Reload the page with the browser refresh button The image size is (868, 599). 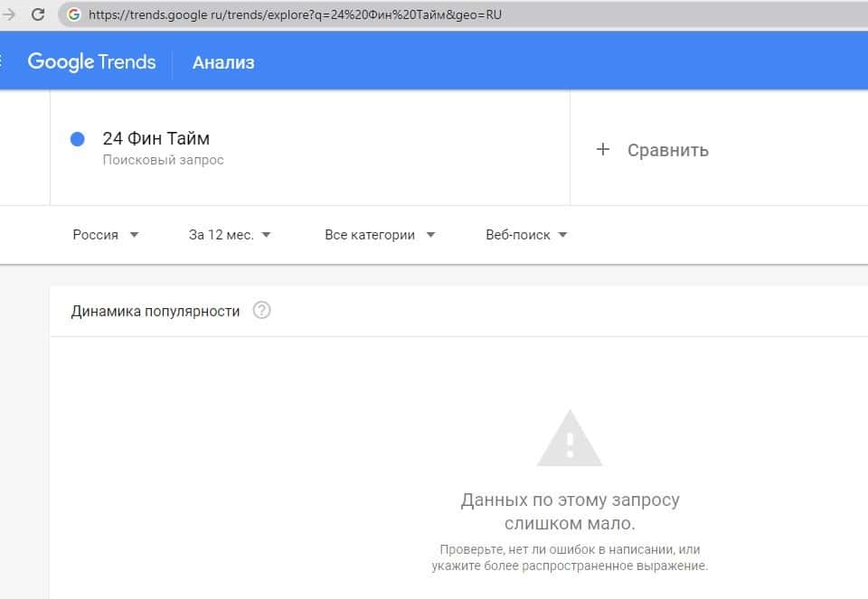[x=38, y=14]
